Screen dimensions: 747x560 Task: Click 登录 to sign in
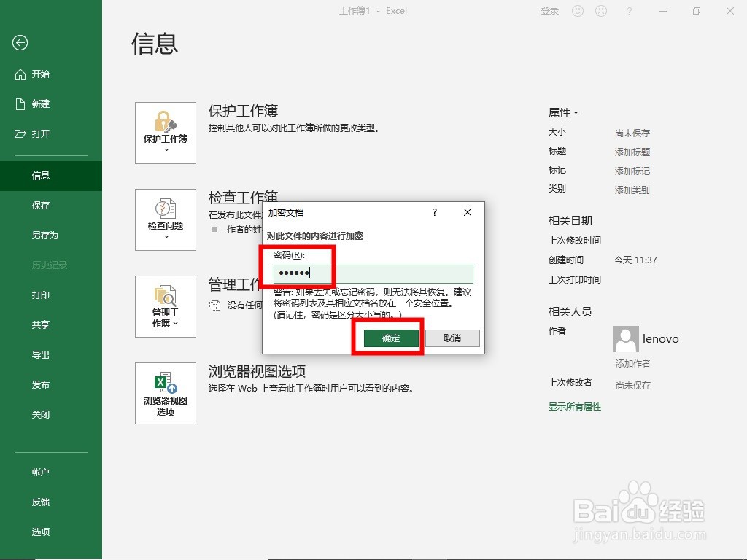[550, 11]
